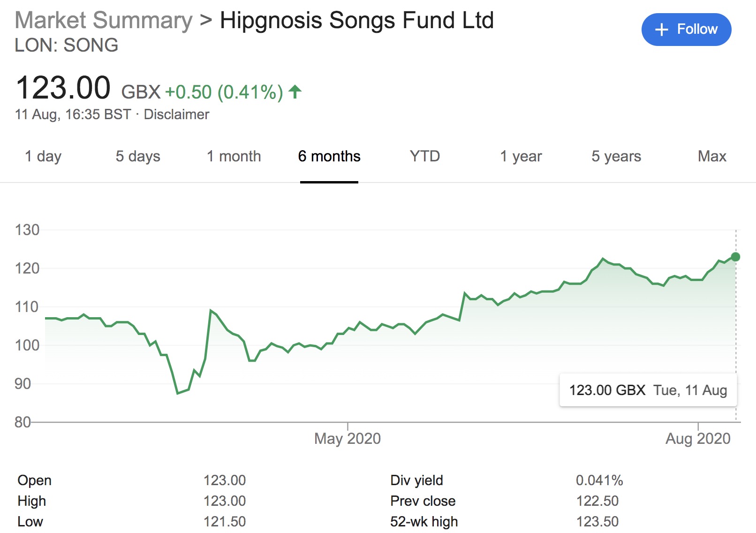Switch to the 5 years tab
Image resolution: width=756 pixels, height=533 pixels.
pos(616,156)
